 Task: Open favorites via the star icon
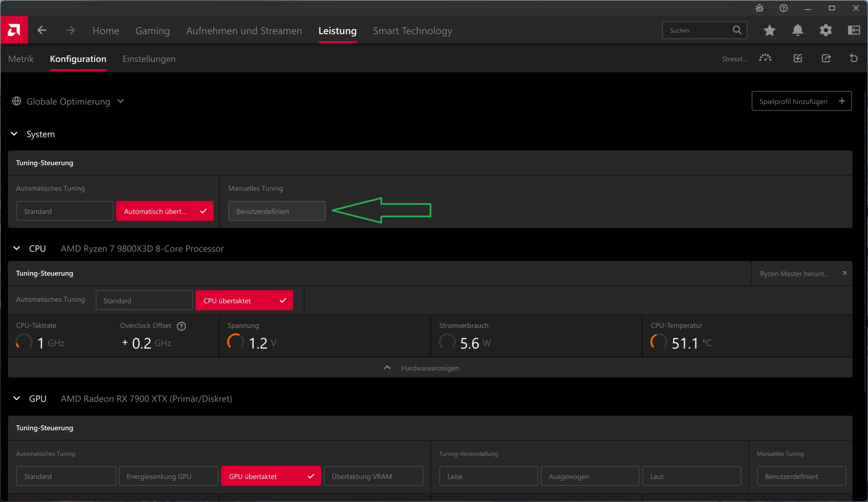tap(770, 30)
